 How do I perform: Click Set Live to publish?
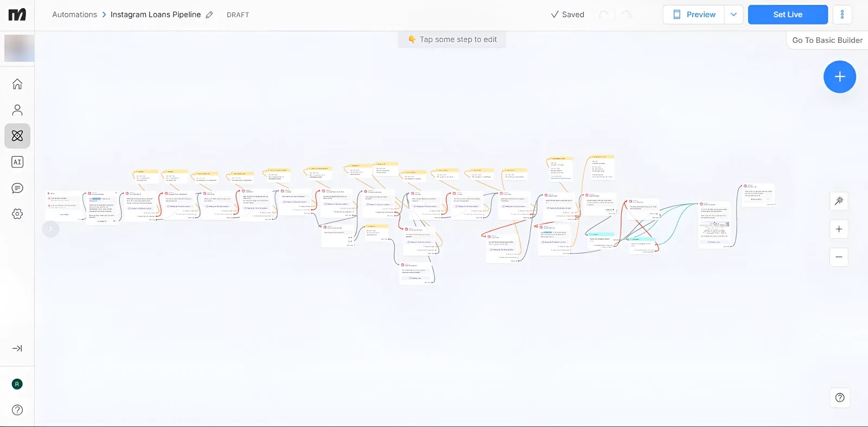pos(788,15)
